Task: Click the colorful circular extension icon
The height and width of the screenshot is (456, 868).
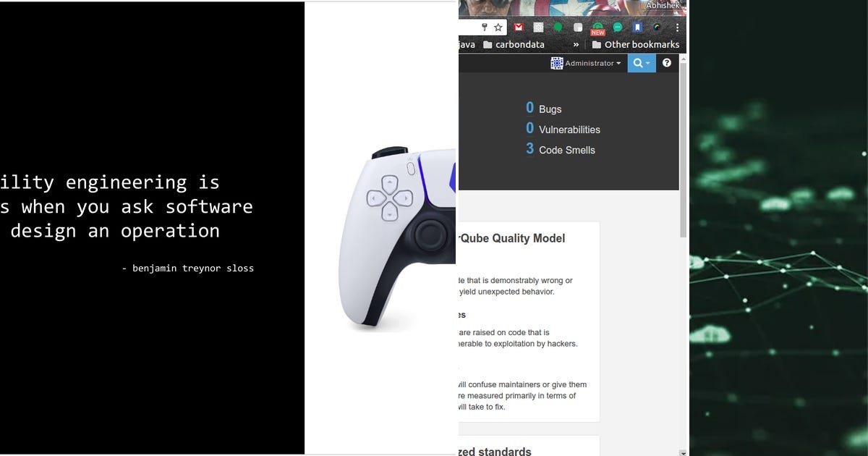Action: (658, 26)
